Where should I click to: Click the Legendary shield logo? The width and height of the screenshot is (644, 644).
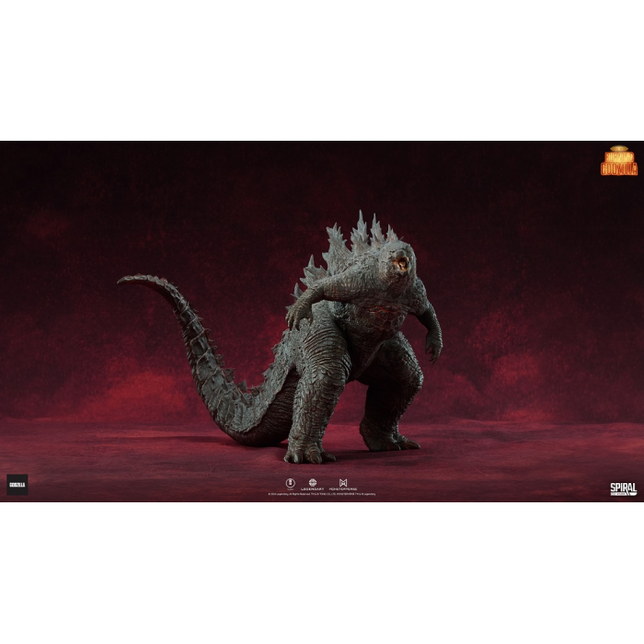tap(313, 484)
